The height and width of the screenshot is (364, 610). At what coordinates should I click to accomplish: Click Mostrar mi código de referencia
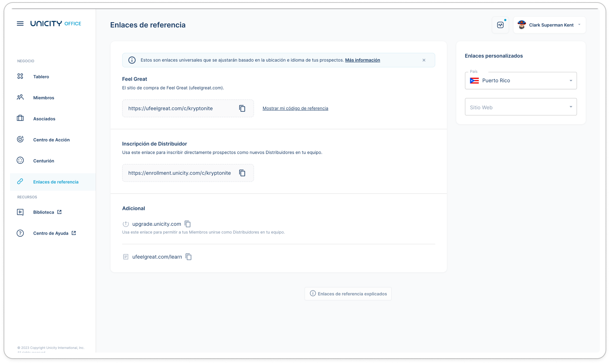coord(295,109)
